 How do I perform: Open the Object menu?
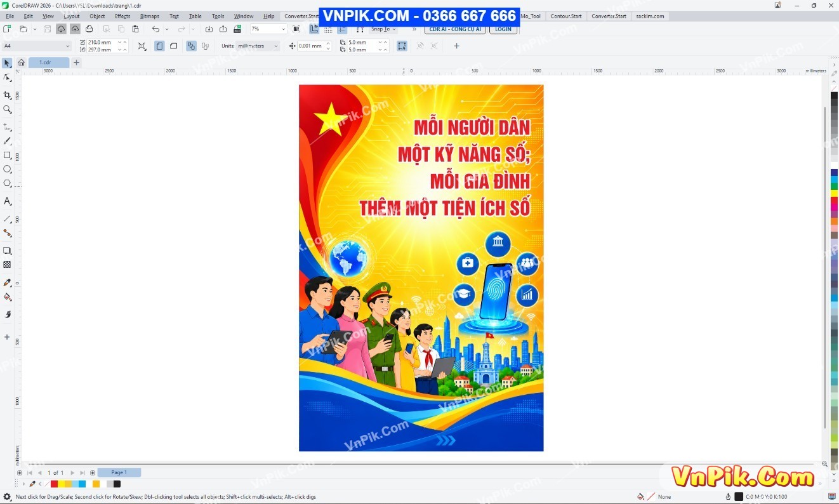point(97,16)
